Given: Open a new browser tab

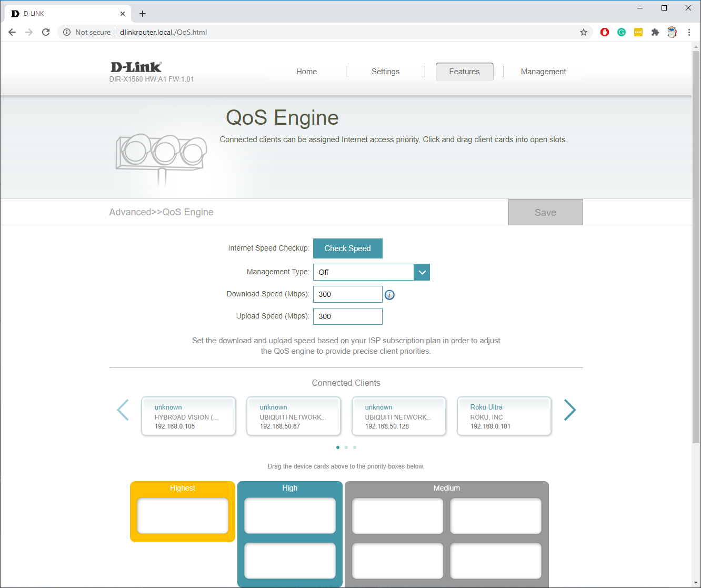Looking at the screenshot, I should (143, 14).
